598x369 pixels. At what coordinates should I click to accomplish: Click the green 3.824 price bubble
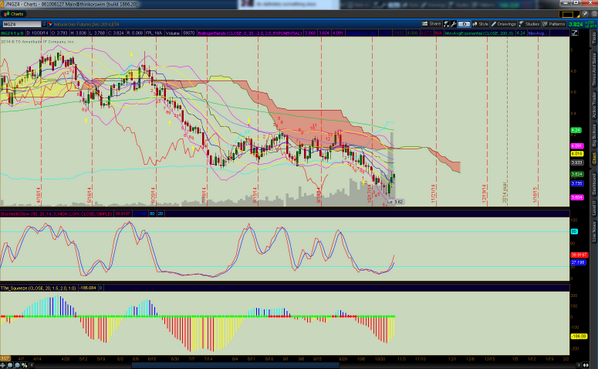click(x=577, y=174)
